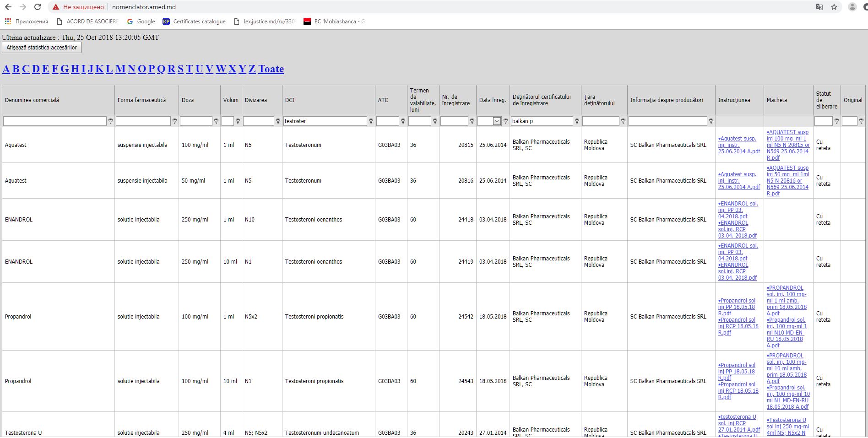Select letter T in the alphabet index
Image resolution: width=868 pixels, height=438 pixels.
pyautogui.click(x=189, y=69)
